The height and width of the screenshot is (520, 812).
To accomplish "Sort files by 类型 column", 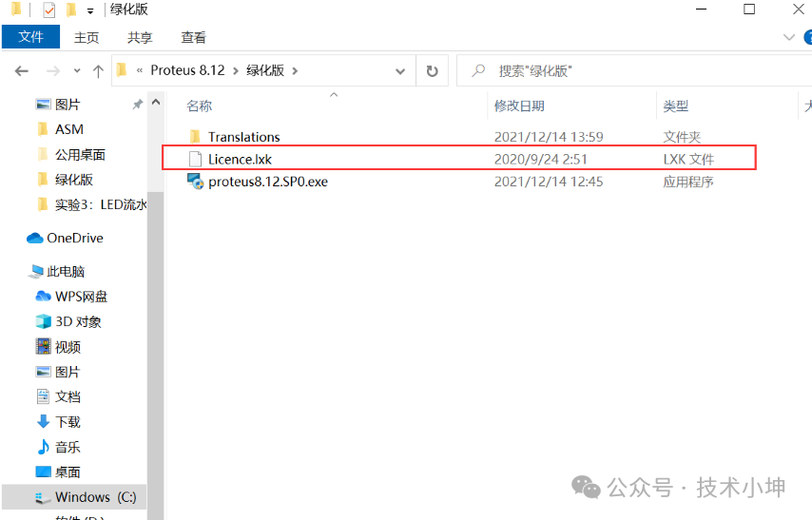I will pyautogui.click(x=676, y=106).
